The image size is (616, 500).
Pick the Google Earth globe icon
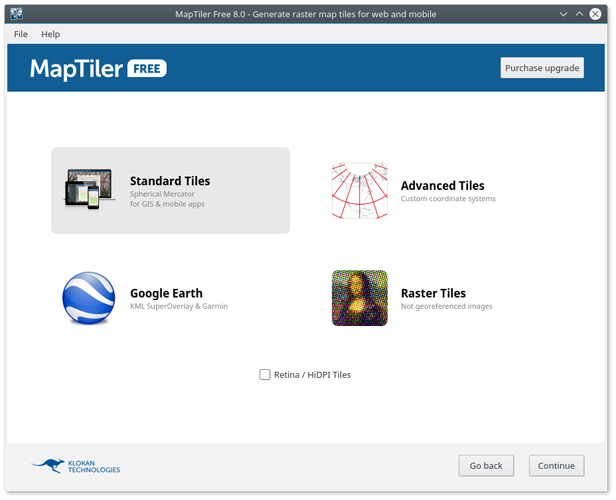click(89, 298)
